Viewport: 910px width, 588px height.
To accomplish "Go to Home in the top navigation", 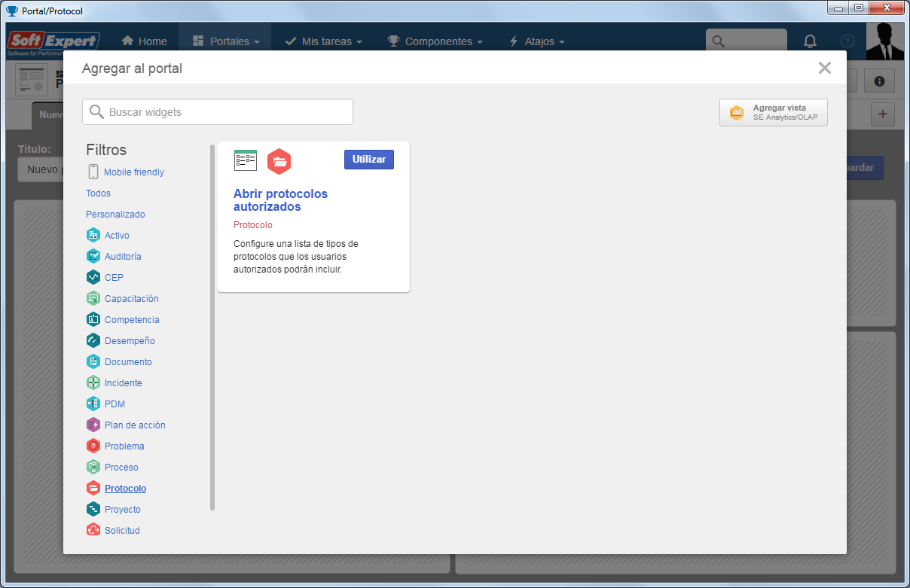I will click(x=144, y=41).
